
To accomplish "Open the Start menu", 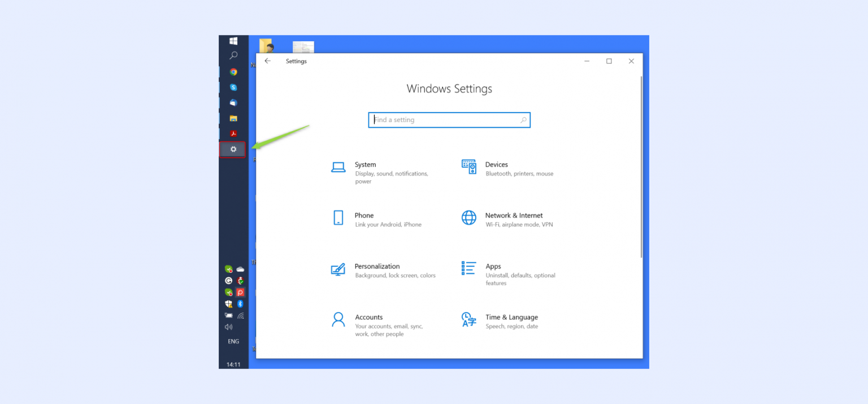I will (233, 40).
